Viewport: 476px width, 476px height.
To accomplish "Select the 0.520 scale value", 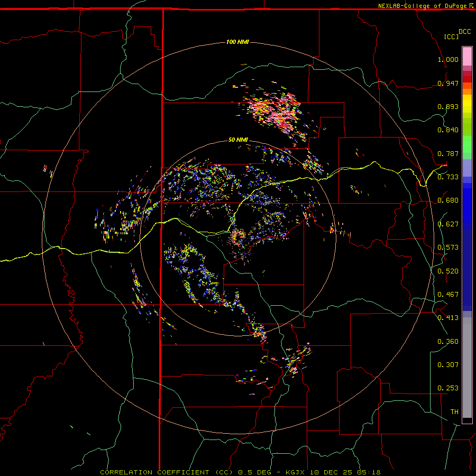I will [x=448, y=271].
